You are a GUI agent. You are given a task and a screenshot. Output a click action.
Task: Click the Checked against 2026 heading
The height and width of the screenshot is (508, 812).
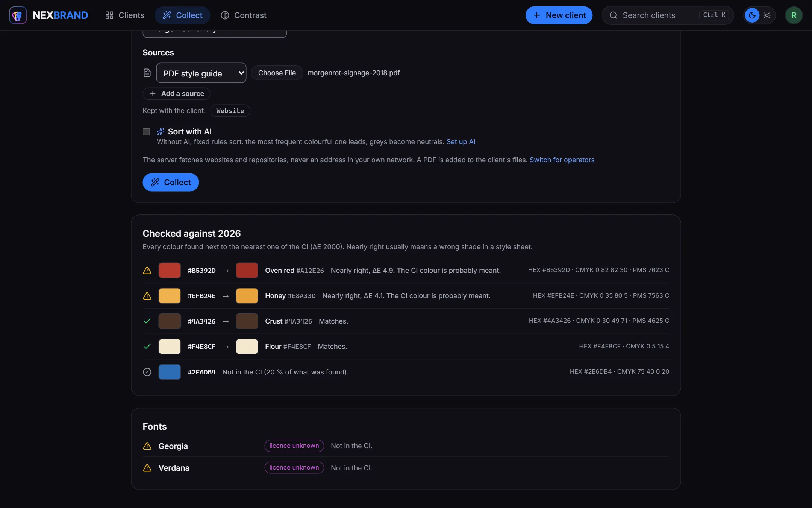coord(192,233)
